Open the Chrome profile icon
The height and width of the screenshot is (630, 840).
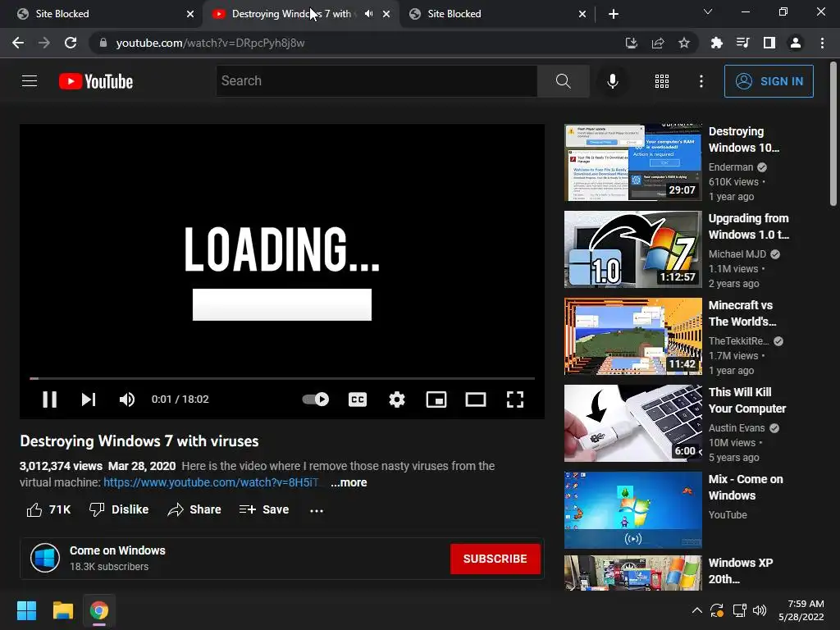796,43
